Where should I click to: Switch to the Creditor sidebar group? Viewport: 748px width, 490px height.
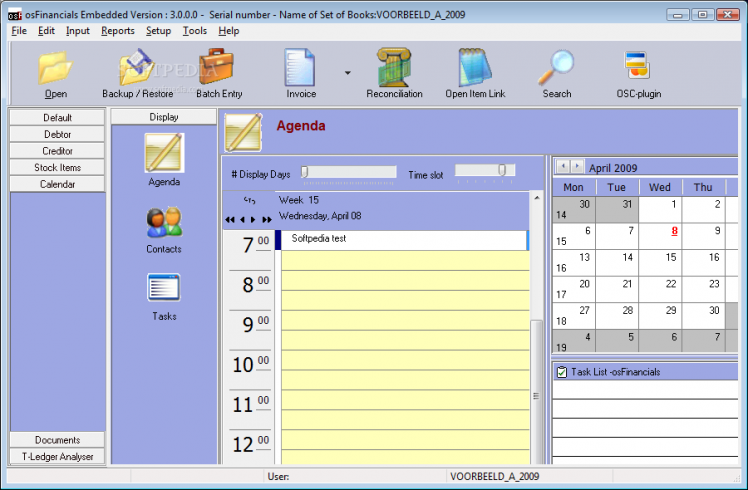coord(57,151)
